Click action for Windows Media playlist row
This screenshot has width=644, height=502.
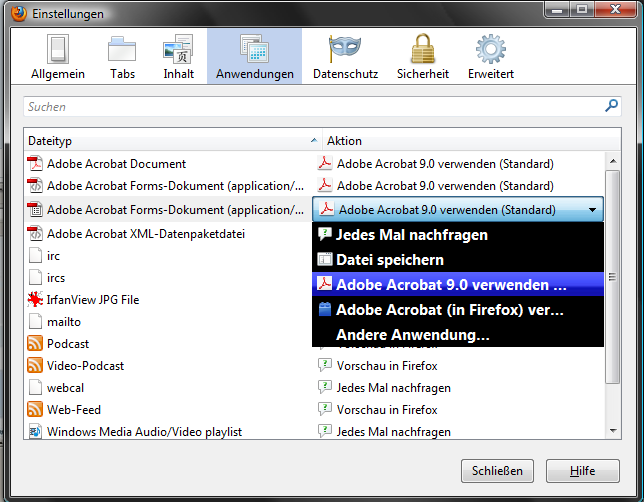click(384, 432)
